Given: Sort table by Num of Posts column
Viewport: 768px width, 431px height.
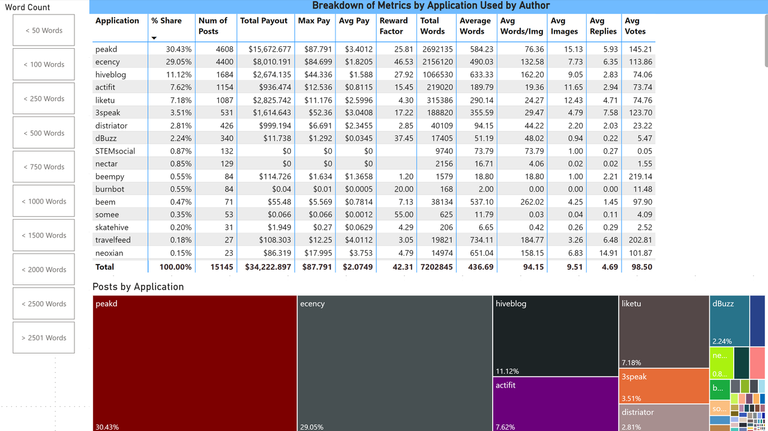Looking at the screenshot, I should pos(216,26).
